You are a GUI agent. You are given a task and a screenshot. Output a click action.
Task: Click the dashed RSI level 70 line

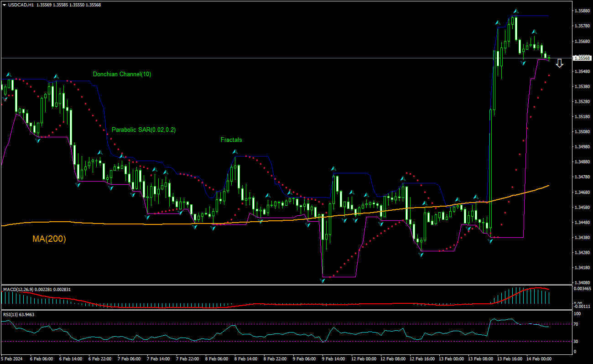coord(274,324)
